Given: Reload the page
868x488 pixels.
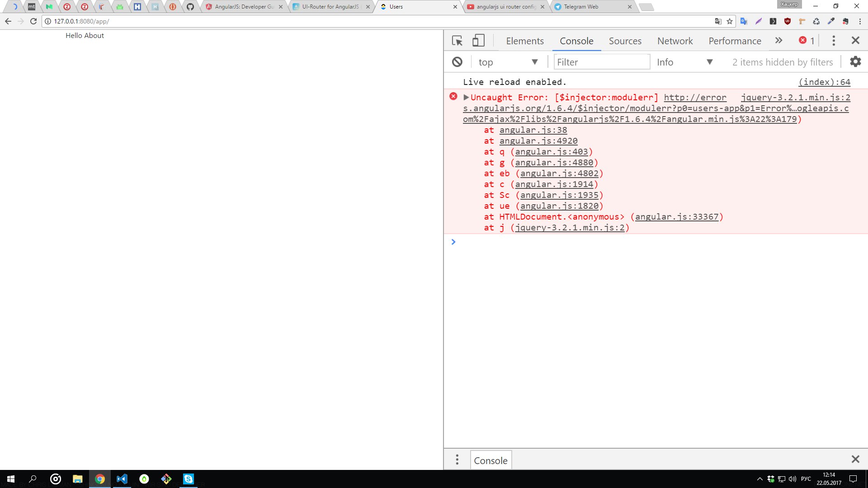Looking at the screenshot, I should tap(33, 21).
